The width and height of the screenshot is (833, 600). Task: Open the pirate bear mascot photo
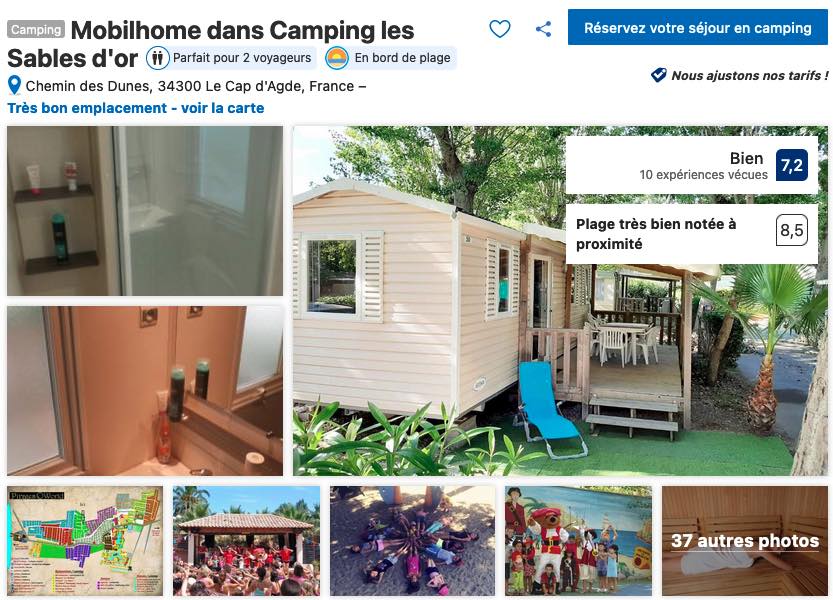[x=578, y=540]
